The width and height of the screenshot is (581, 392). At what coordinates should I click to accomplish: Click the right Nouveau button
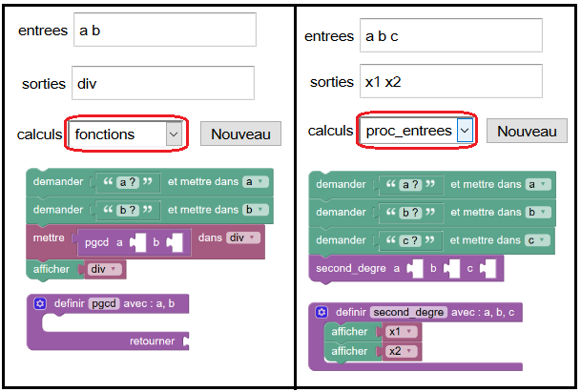click(x=527, y=131)
